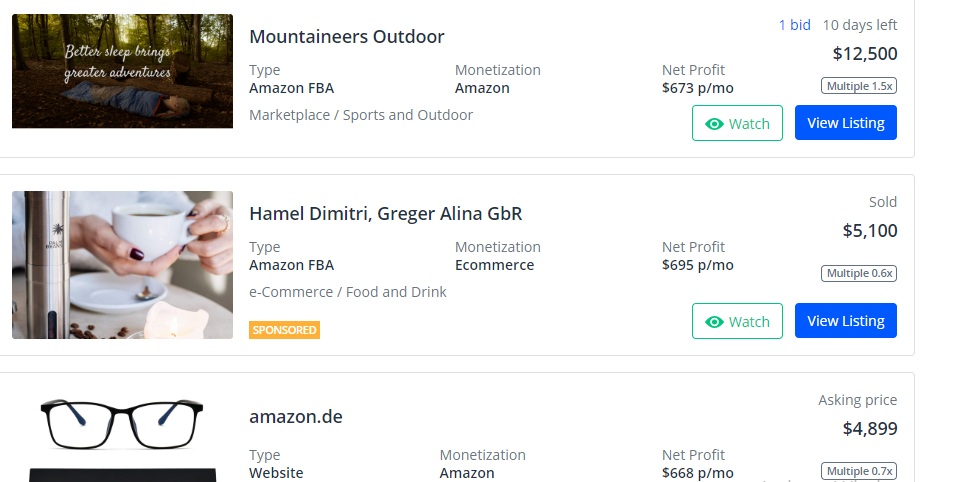View Listing for Hamel Dimitri, Greger Alina GbR
The width and height of the screenshot is (957, 482).
coord(845,321)
